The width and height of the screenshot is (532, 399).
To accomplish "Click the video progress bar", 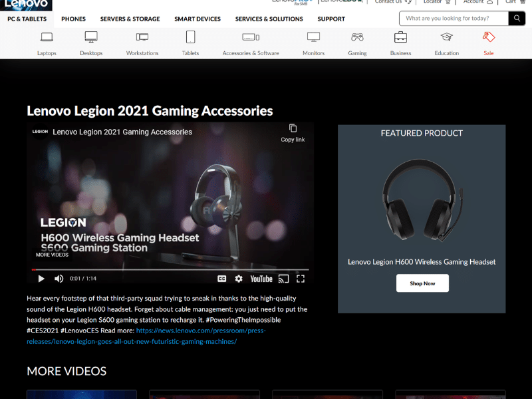I will click(170, 270).
